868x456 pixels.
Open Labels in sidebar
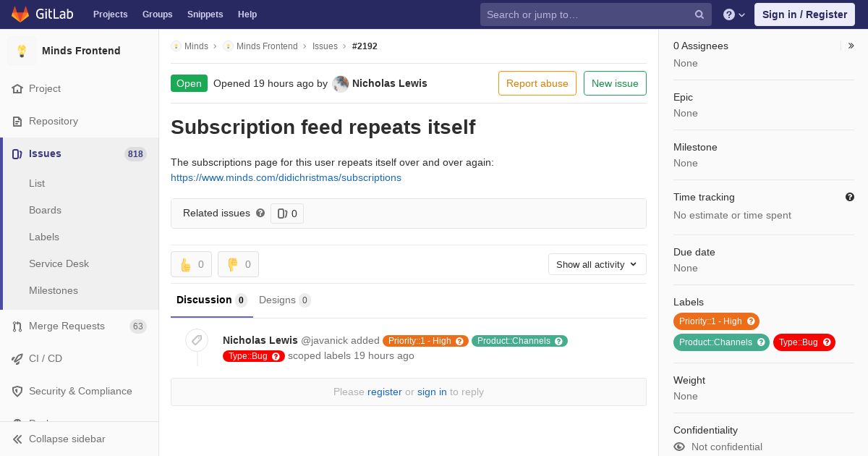44,237
